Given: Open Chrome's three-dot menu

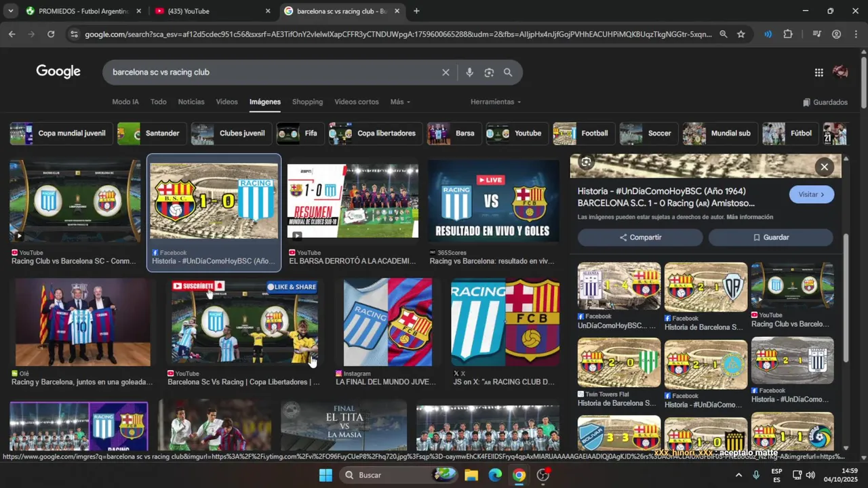Looking at the screenshot, I should click(856, 34).
